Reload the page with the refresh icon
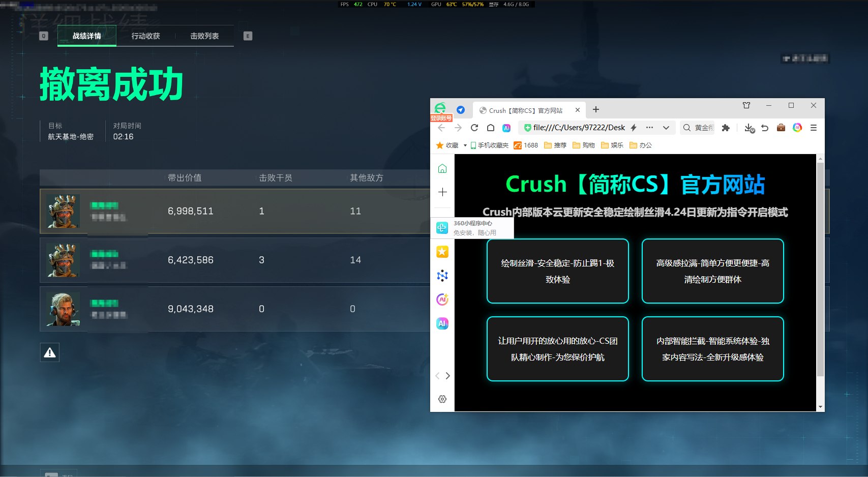The image size is (868, 477). pos(474,128)
